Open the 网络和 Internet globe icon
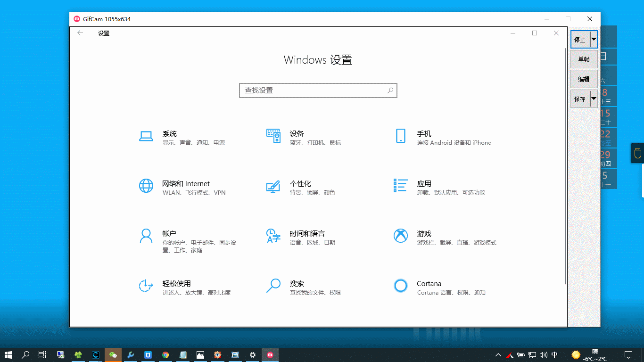This screenshot has width=644, height=362. (146, 186)
